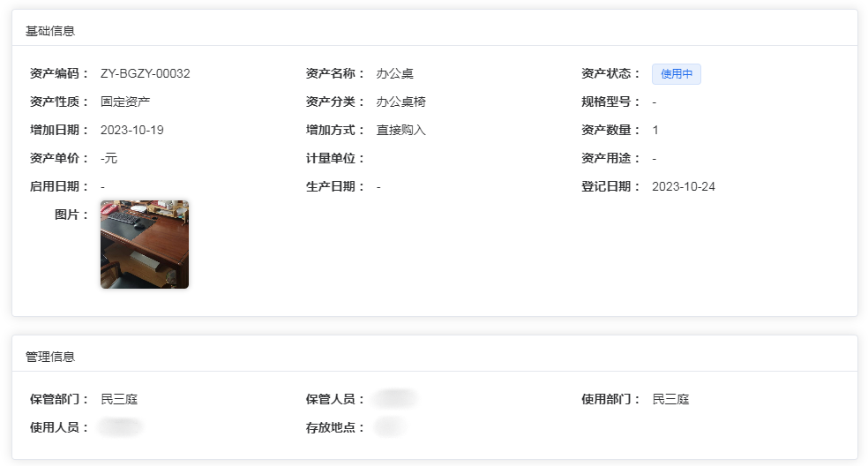Click the 图片 label
This screenshot has width=868, height=467.
coord(71,215)
